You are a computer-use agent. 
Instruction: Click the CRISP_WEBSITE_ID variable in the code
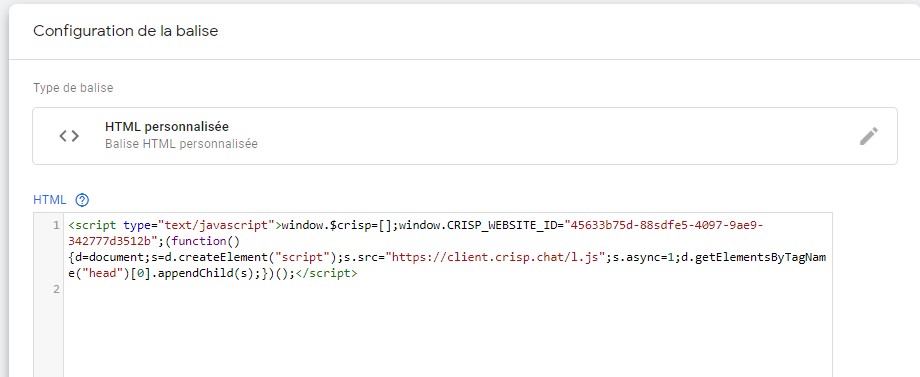coord(503,225)
